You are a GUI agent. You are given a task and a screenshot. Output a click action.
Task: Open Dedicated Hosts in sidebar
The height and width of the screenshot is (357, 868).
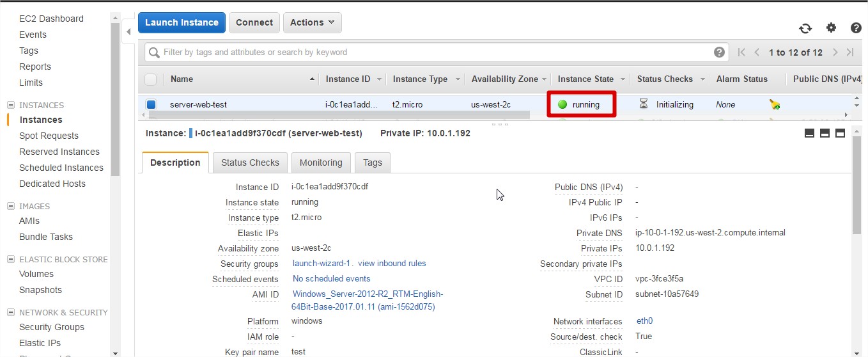(x=52, y=184)
